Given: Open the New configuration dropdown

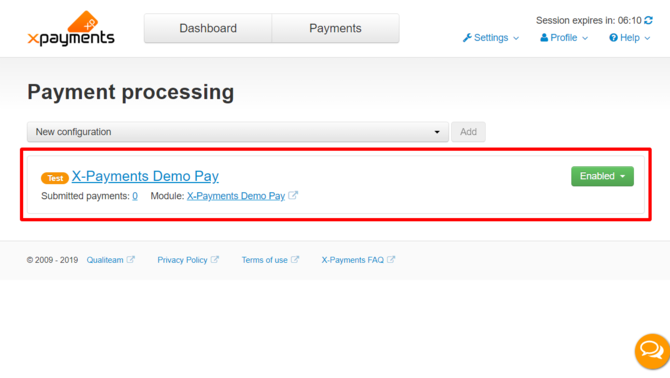Looking at the screenshot, I should 238,132.
